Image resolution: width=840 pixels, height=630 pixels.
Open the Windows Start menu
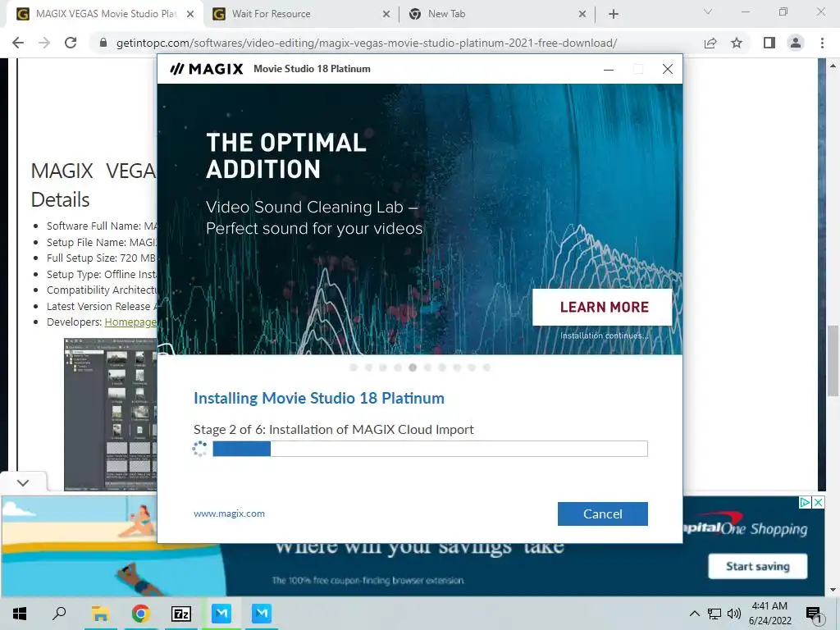tap(20, 614)
